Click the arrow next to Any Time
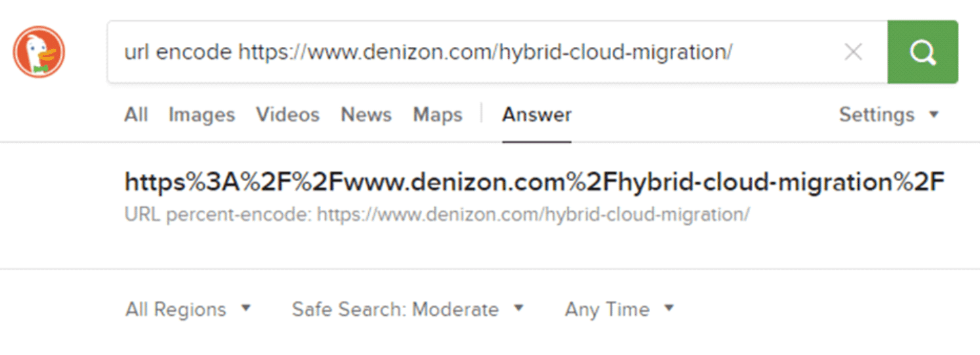The image size is (980, 355). pyautogui.click(x=668, y=309)
